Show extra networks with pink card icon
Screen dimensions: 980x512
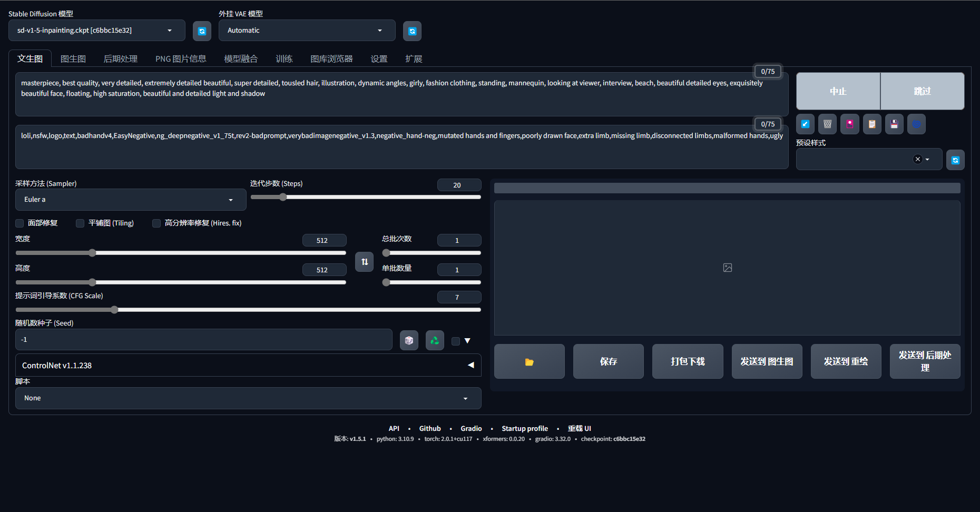[850, 124]
